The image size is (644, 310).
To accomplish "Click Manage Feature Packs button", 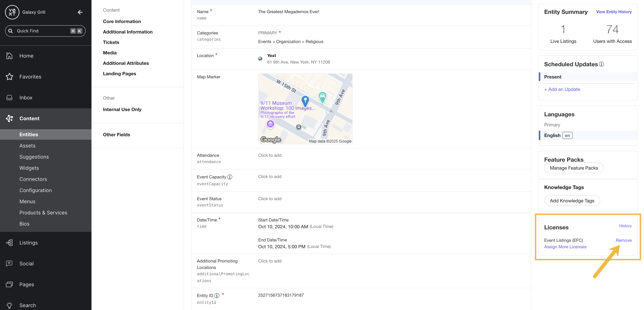I will pos(574,168).
